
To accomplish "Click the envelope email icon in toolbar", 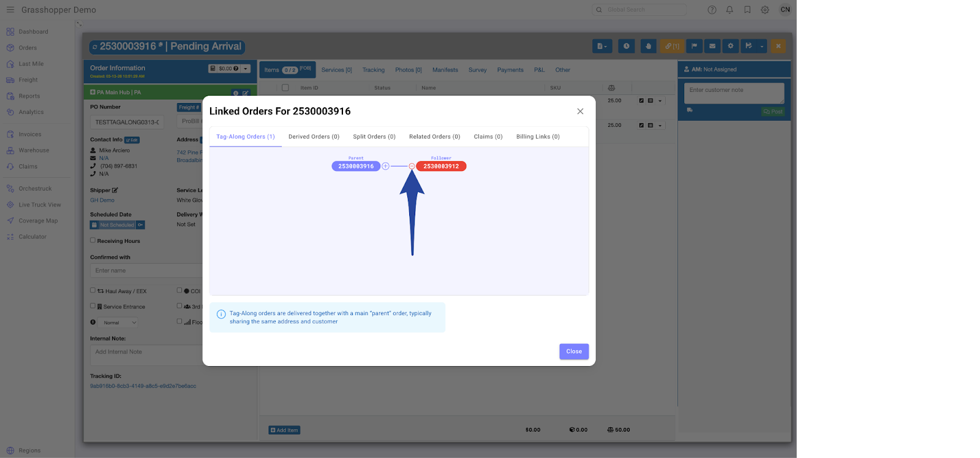I will pos(712,46).
